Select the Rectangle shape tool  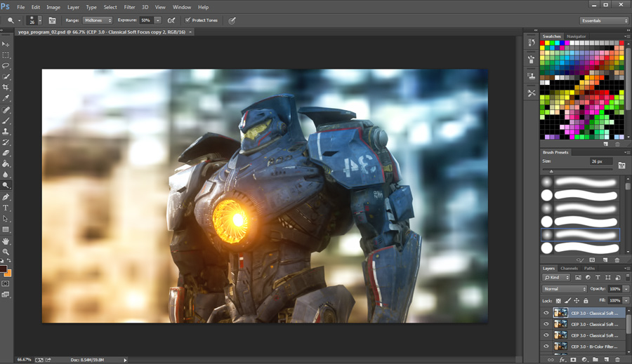6,229
